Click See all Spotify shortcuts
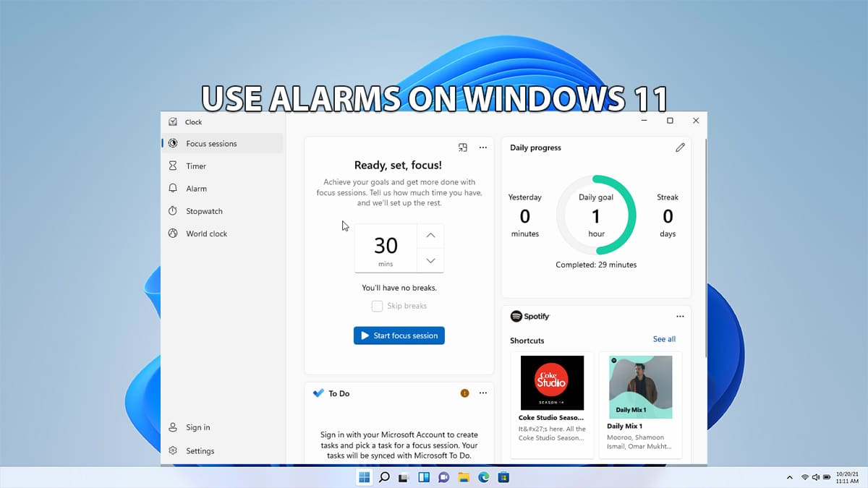868x488 pixels. point(664,339)
